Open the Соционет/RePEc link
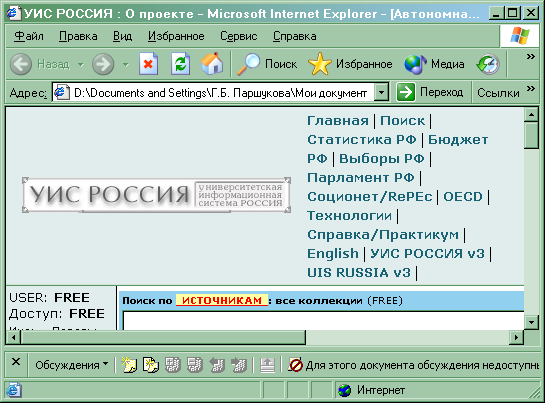 (x=369, y=196)
